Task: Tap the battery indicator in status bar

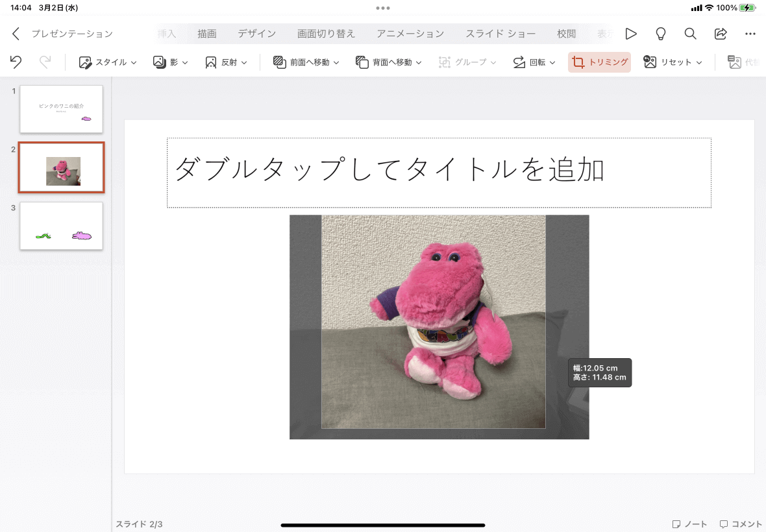Action: [747, 8]
